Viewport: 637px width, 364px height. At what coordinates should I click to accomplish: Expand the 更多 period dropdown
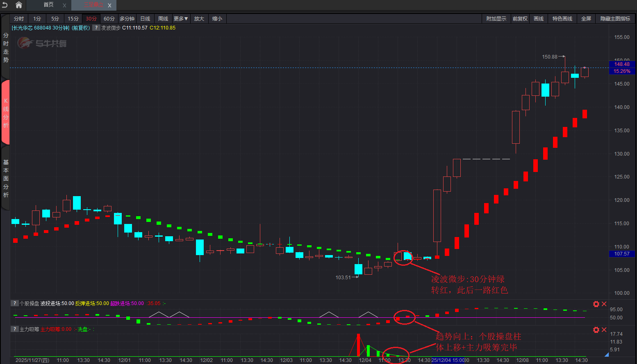click(180, 19)
